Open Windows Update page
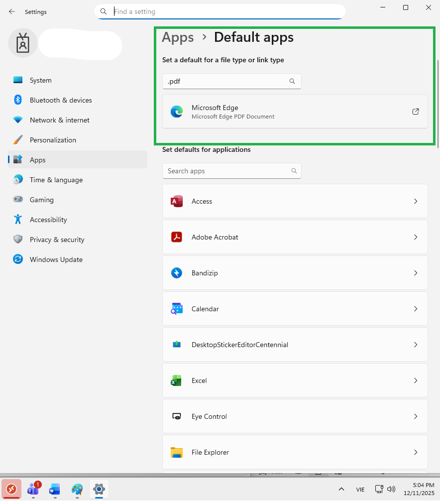 point(78,259)
